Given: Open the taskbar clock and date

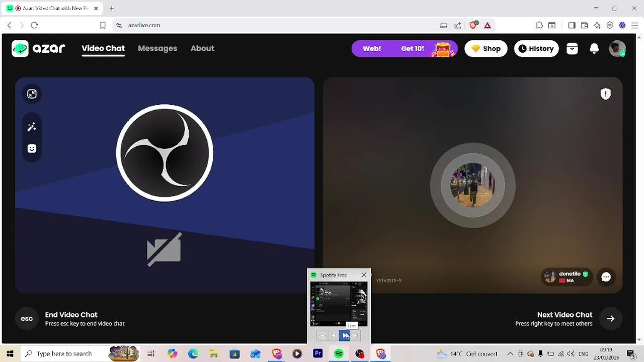Looking at the screenshot, I should [x=607, y=353].
